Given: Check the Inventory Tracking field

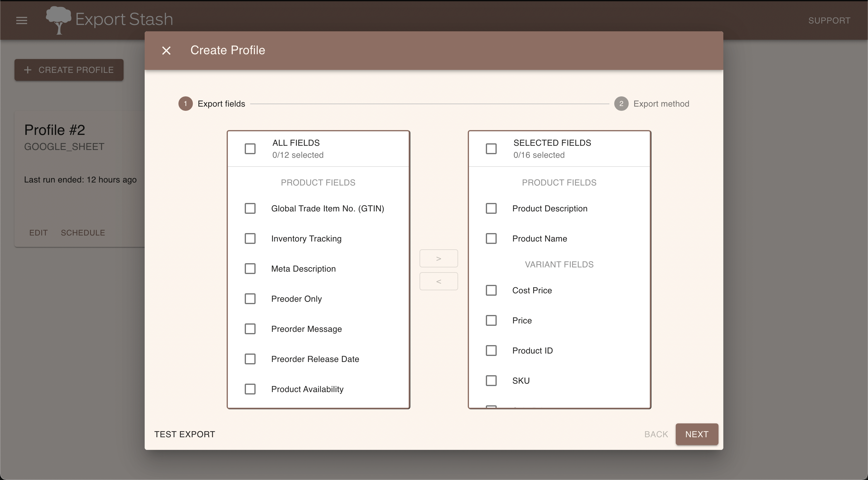Looking at the screenshot, I should [250, 238].
